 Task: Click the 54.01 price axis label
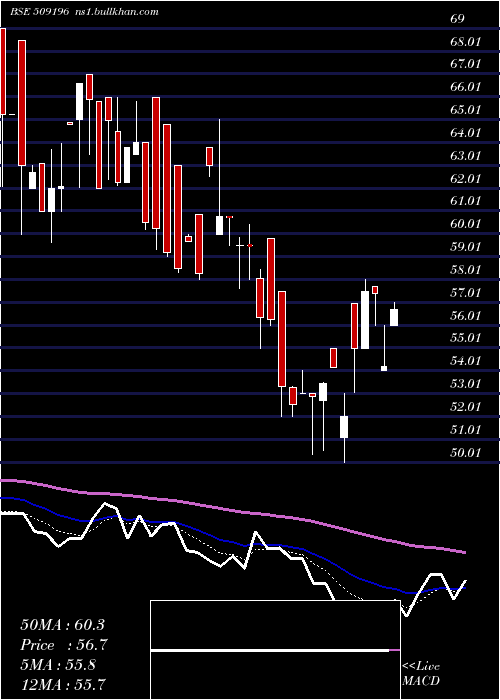[466, 360]
